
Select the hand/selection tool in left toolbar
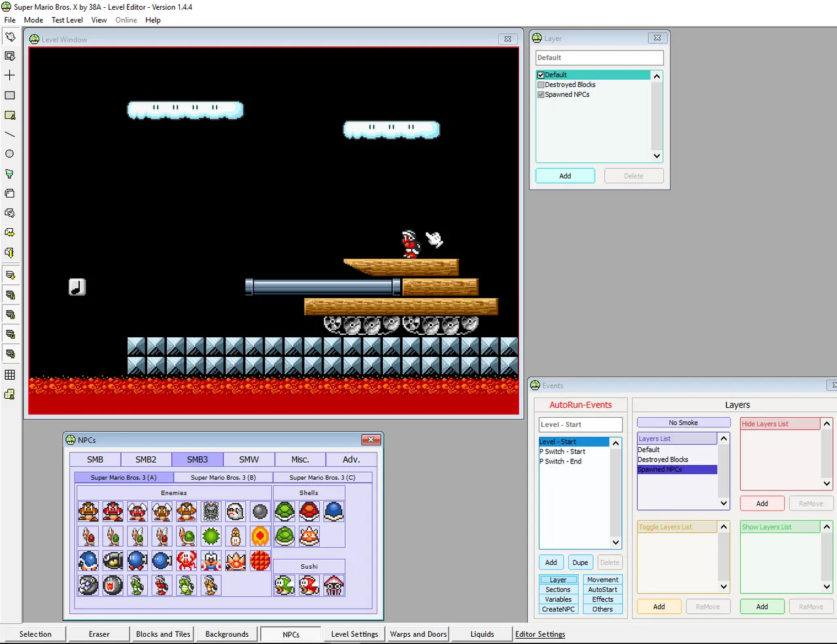(10, 37)
